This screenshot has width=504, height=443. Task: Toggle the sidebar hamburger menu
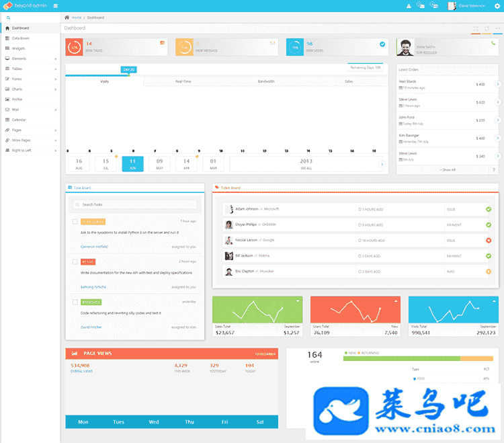56,6
